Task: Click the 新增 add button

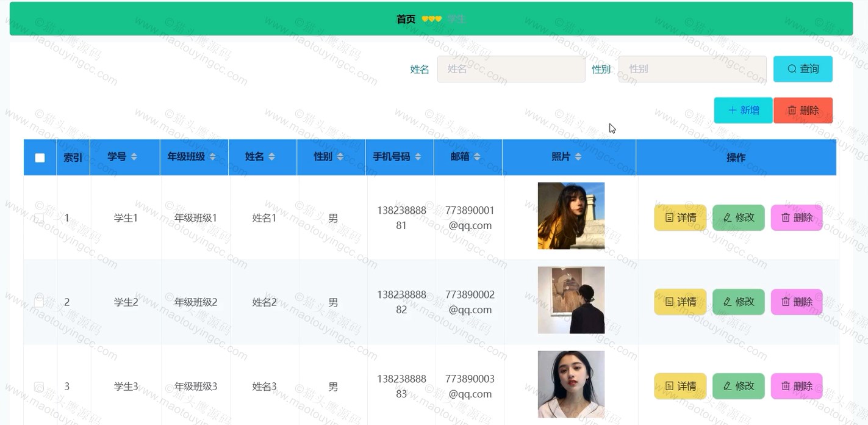Action: [743, 111]
